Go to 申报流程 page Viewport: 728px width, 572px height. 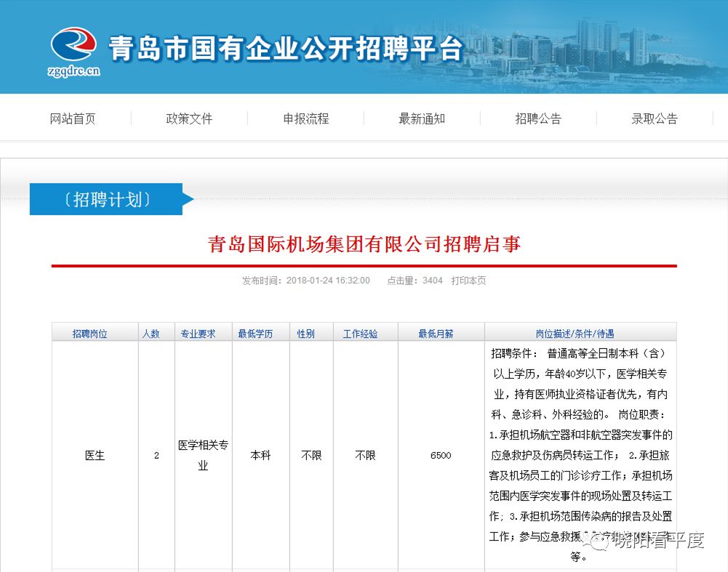306,118
